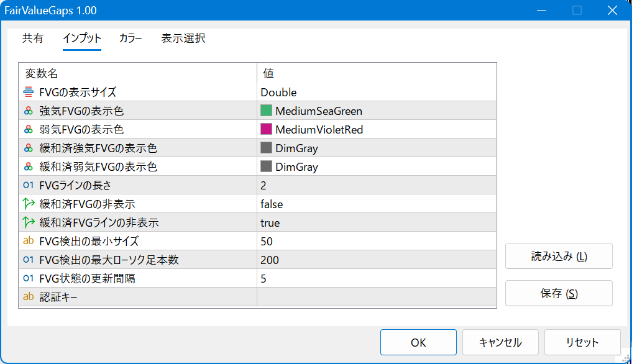This screenshot has width=632, height=364.
Task: Click the boolean icon beside 緩和済FVGの非表示
Action: 28,204
